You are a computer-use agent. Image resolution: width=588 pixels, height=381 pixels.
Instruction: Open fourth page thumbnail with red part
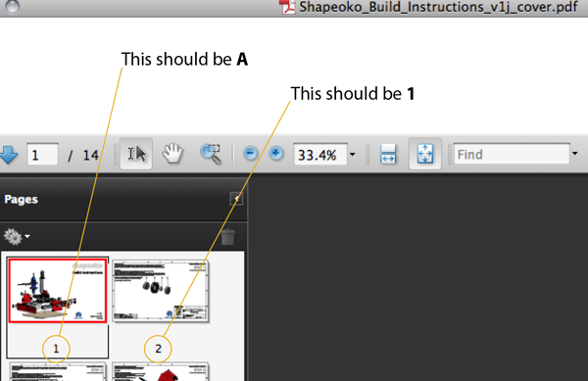[x=161, y=371]
